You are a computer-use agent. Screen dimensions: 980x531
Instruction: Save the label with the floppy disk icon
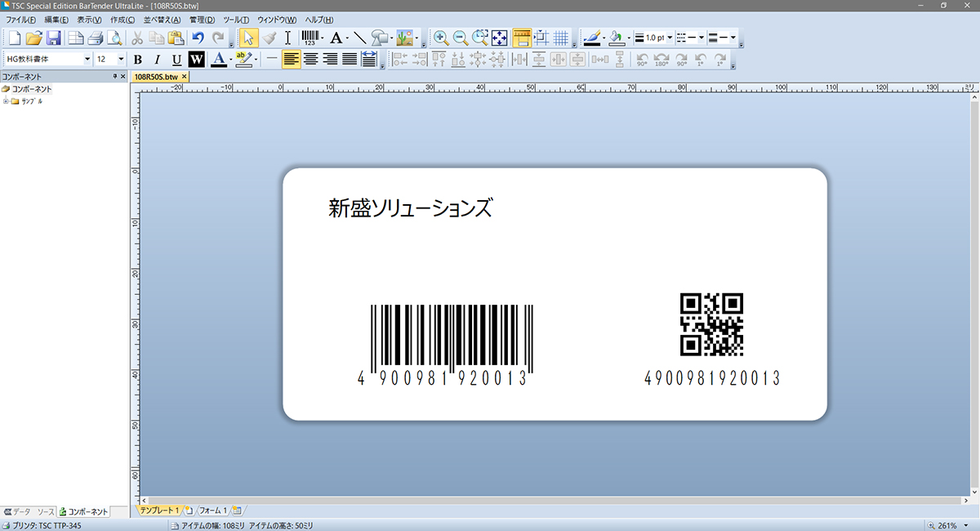(53, 38)
